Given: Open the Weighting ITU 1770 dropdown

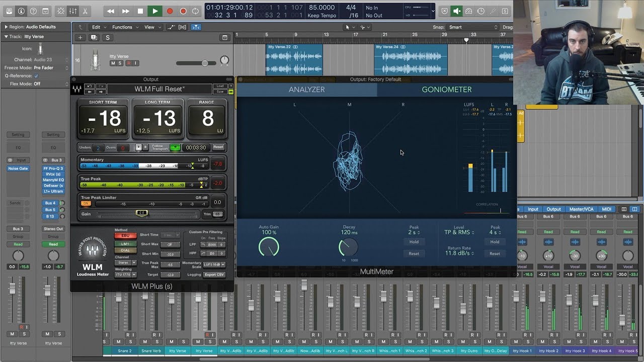Looking at the screenshot, I should click(125, 275).
